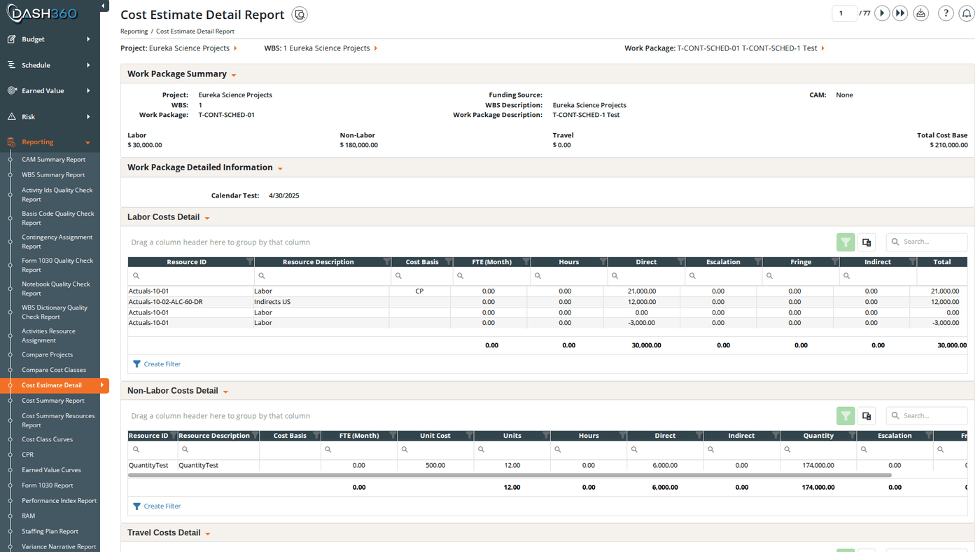The width and height of the screenshot is (980, 552).
Task: Collapse the Reporting menu
Action: (50, 142)
